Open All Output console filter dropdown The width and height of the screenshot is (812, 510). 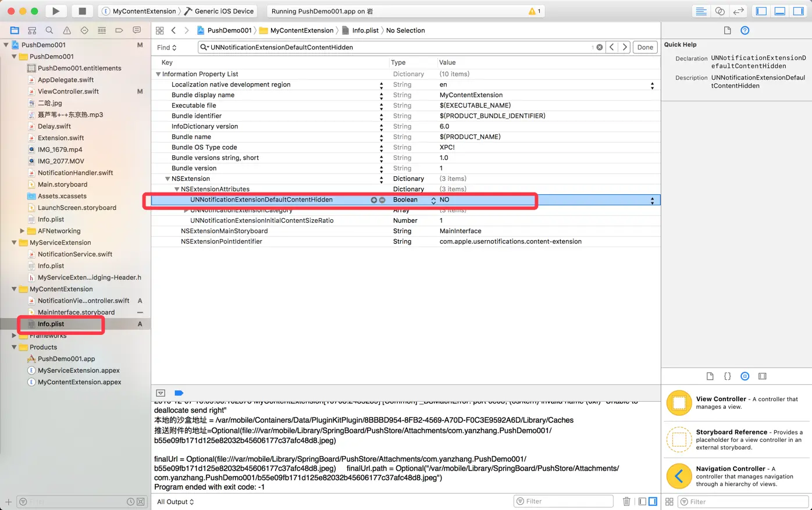point(175,502)
